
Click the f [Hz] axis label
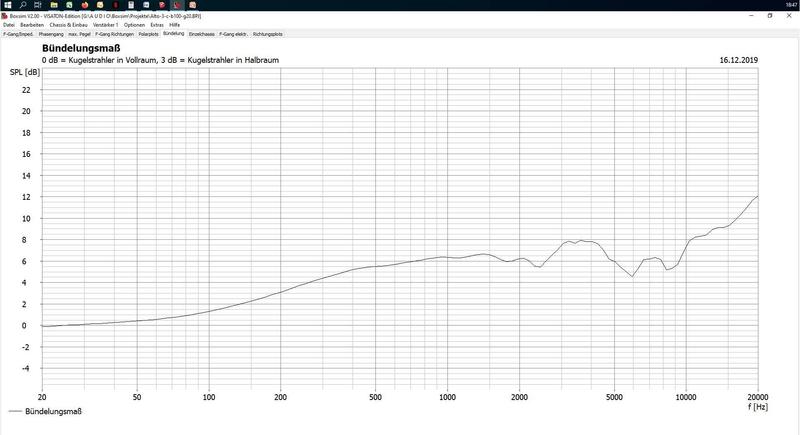758,406
